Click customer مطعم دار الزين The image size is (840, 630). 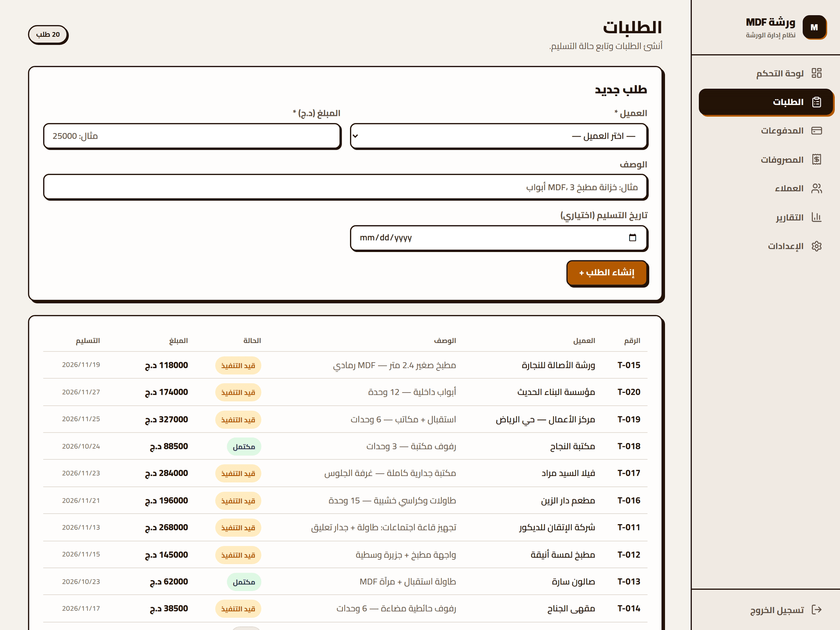pyautogui.click(x=568, y=500)
